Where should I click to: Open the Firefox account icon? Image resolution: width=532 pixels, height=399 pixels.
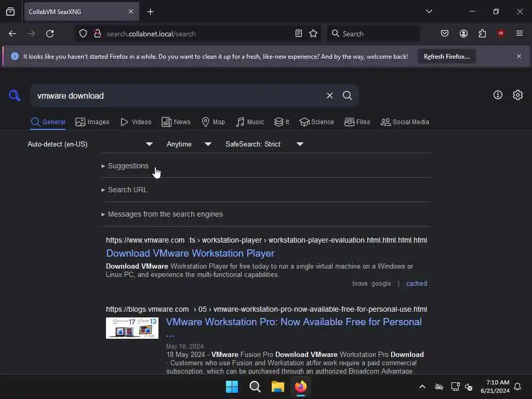(463, 34)
